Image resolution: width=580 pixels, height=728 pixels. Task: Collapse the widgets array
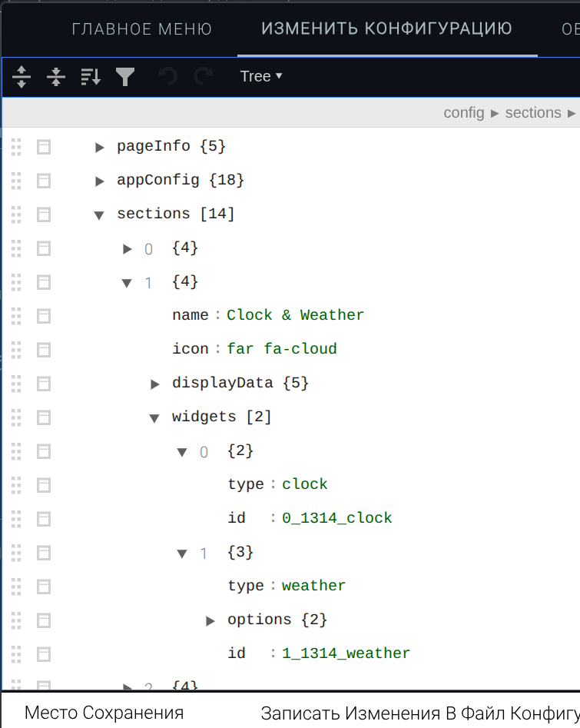pos(154,418)
